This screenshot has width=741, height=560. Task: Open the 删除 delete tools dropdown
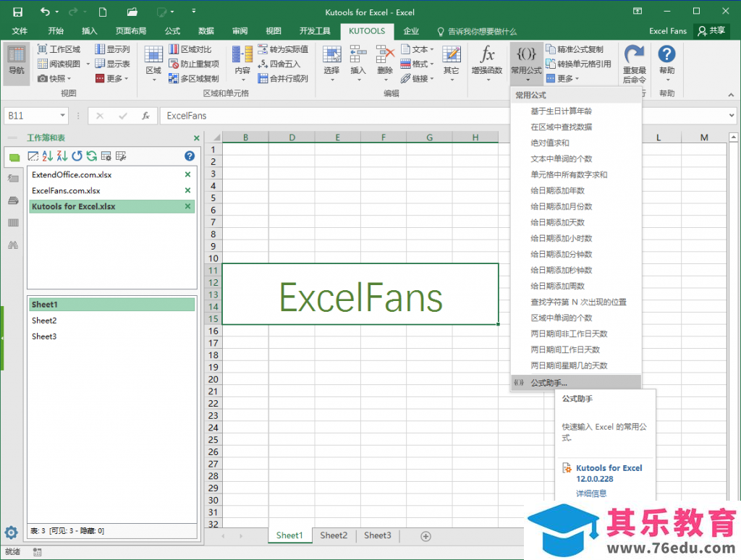click(x=385, y=64)
